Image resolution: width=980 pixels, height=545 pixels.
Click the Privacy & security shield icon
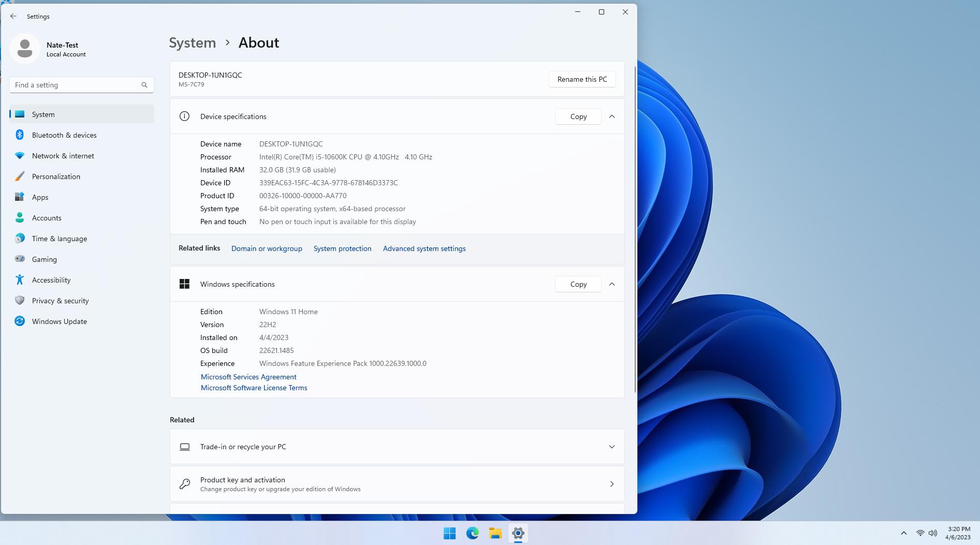20,300
